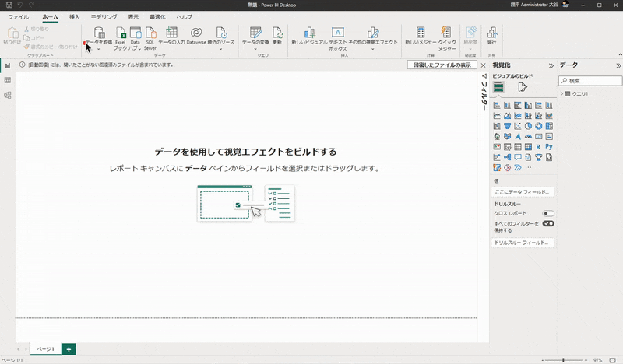Select the ArcGIS map arrow visual
The width and height of the screenshot is (623, 364).
click(518, 137)
